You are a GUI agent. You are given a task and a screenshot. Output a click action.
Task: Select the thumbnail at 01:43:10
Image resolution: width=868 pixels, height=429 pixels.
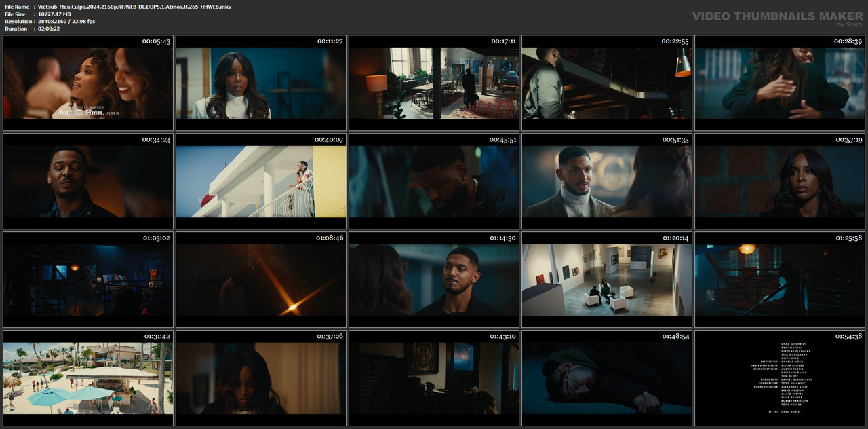coord(434,378)
